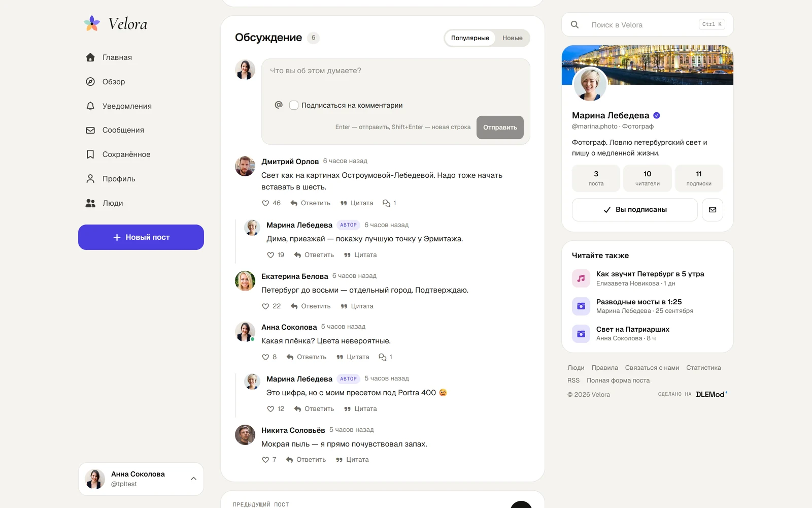
Task: Click the Сохранённое bookmark icon
Action: point(90,154)
